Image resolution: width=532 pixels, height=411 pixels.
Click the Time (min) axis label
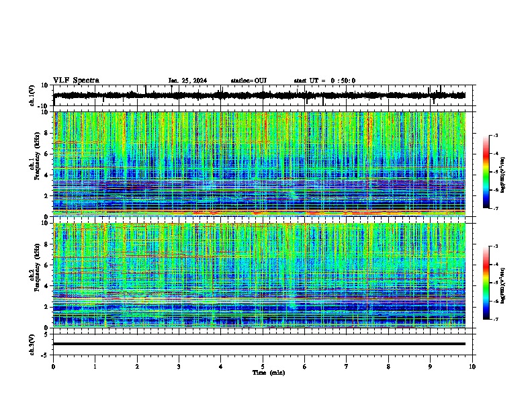[269, 373]
